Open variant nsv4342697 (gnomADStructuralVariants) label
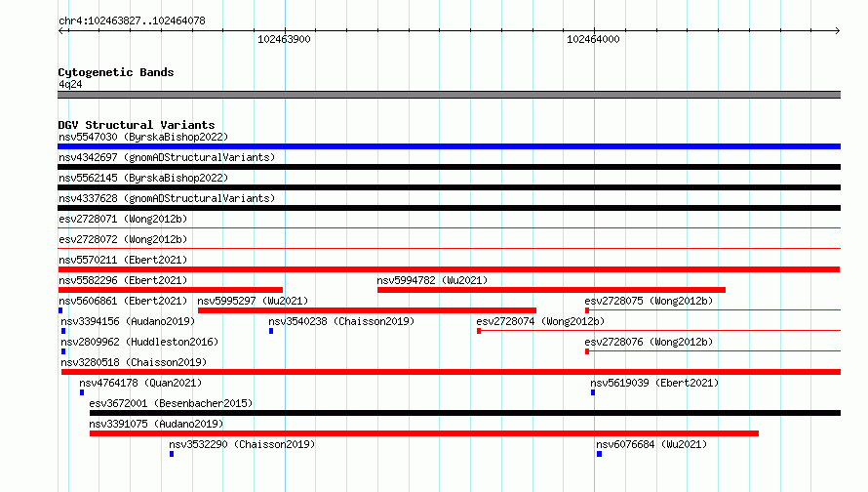The height and width of the screenshot is (492, 868). [x=167, y=157]
